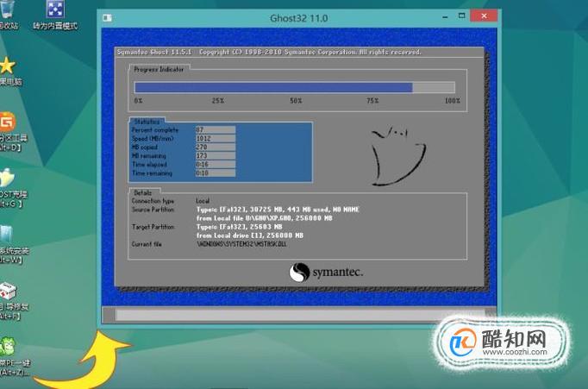Click the 50% progress scale mark
This screenshot has width=588, height=389.
296,101
